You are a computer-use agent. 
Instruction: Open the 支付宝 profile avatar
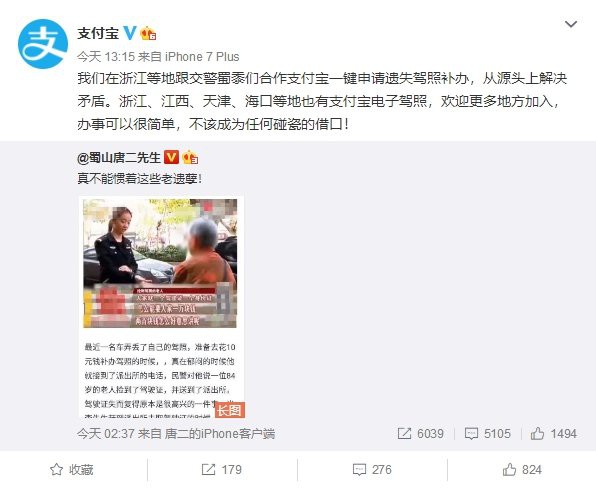coord(43,44)
